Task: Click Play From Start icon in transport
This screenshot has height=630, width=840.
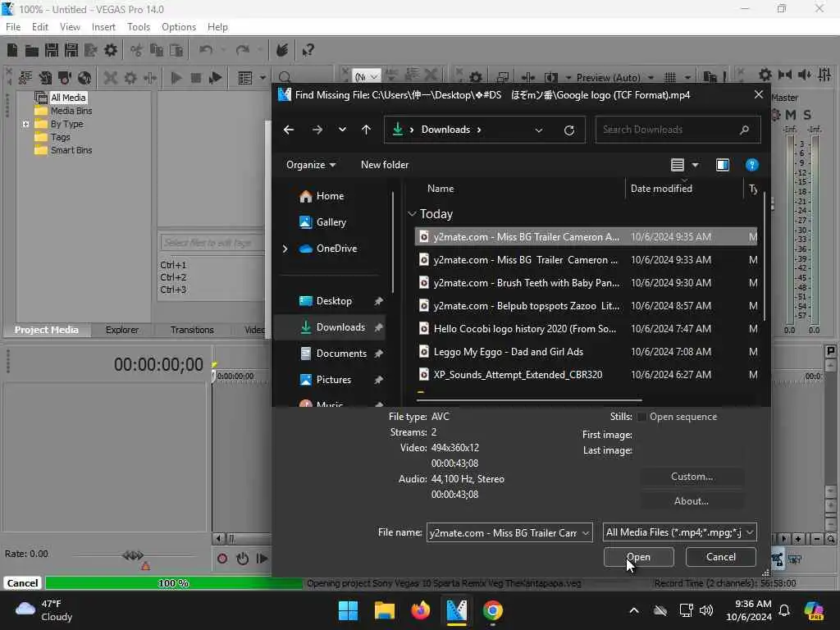Action: click(x=262, y=559)
